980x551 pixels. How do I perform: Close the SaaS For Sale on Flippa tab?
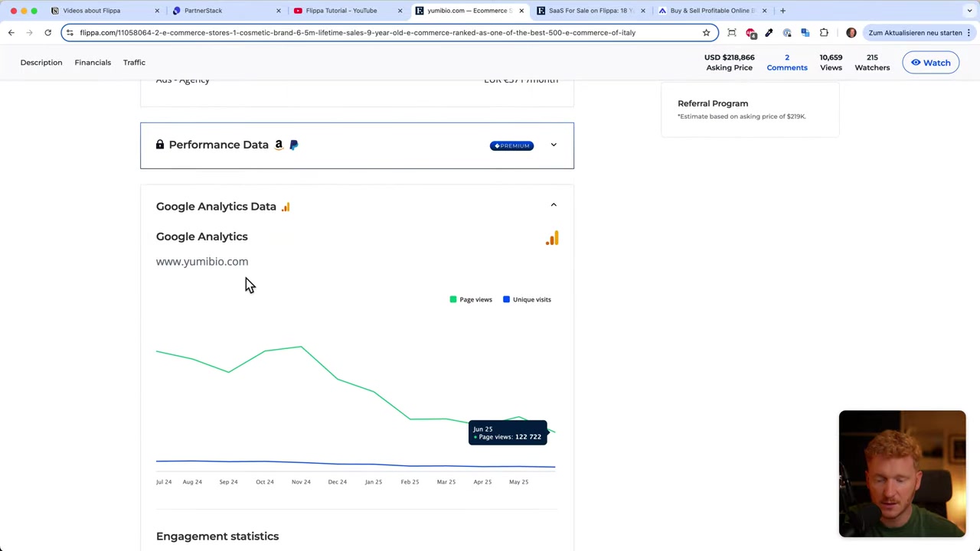642,11
